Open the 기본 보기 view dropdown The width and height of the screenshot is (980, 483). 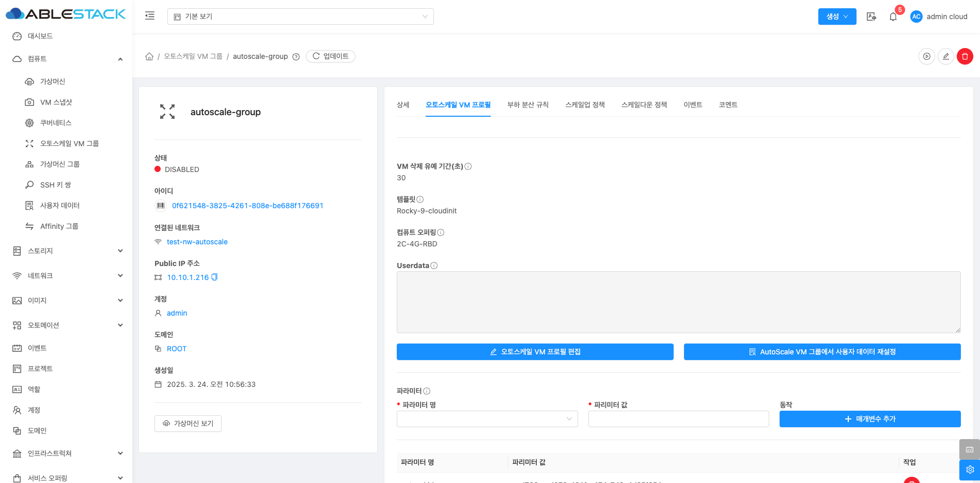tap(300, 17)
